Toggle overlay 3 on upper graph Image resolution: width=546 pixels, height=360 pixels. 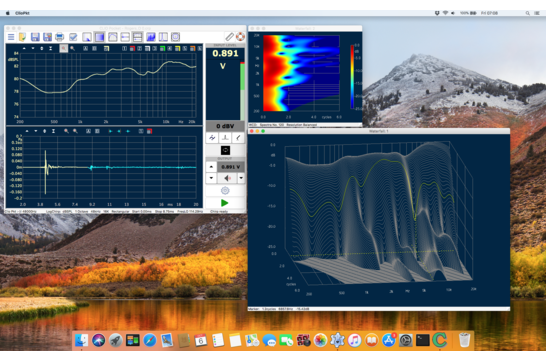(x=154, y=48)
